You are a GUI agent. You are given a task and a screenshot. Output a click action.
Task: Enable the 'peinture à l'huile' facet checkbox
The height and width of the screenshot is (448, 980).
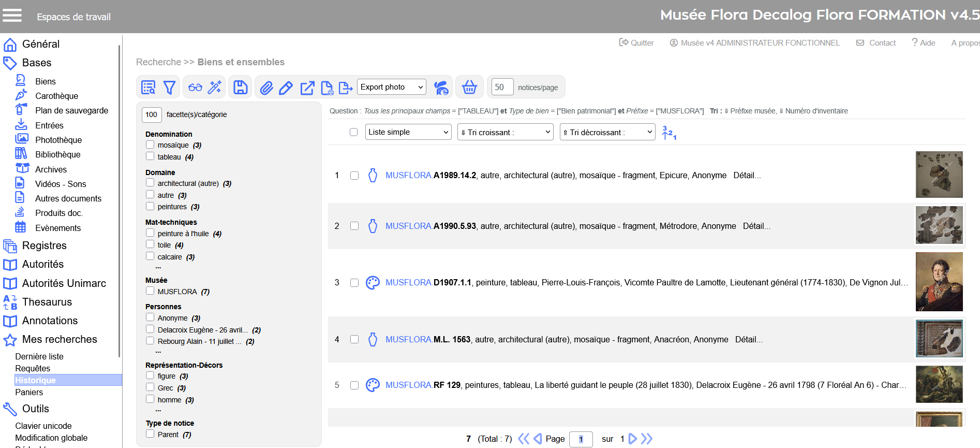(x=150, y=233)
